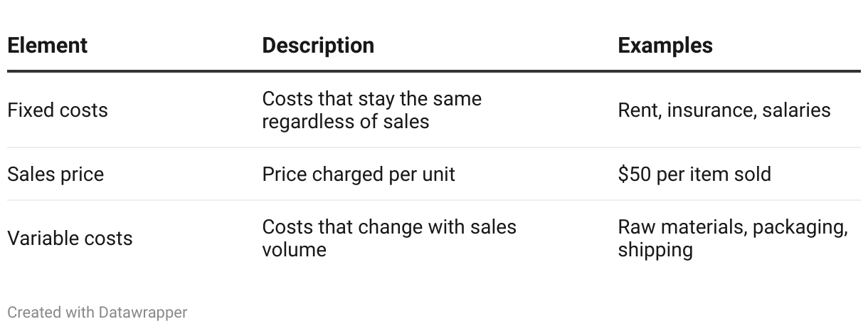Click the word 'volume' in Variable costs row
The height and width of the screenshot is (329, 868).
pyautogui.click(x=294, y=249)
